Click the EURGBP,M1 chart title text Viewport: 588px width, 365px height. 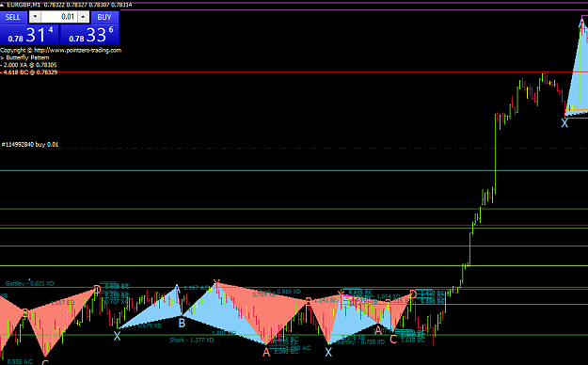(x=24, y=5)
